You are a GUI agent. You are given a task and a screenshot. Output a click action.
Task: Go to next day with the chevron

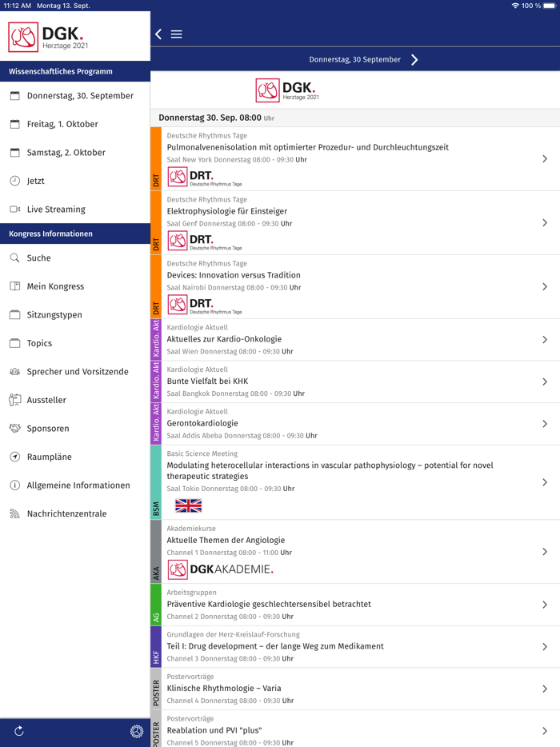click(414, 60)
